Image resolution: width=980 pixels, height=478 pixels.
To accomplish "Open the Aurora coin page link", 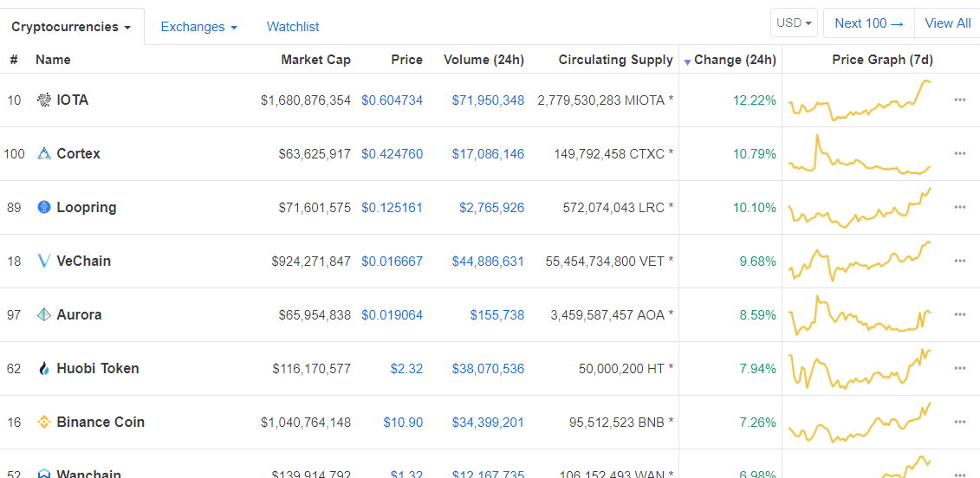I will point(79,315).
